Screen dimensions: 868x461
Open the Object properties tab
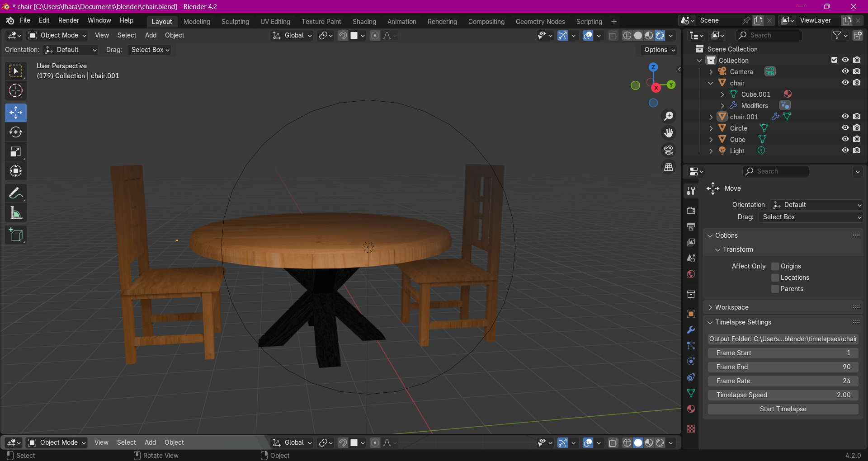coord(691,314)
